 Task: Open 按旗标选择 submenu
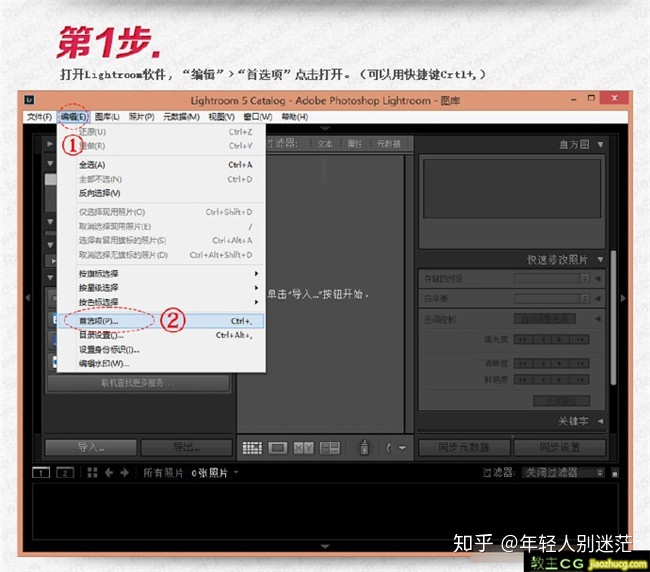[x=161, y=274]
